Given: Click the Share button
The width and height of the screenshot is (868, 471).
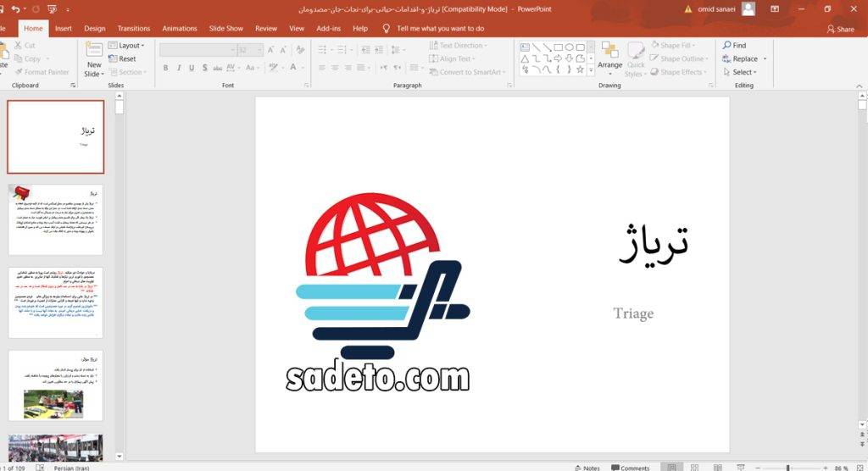Looking at the screenshot, I should point(840,29).
